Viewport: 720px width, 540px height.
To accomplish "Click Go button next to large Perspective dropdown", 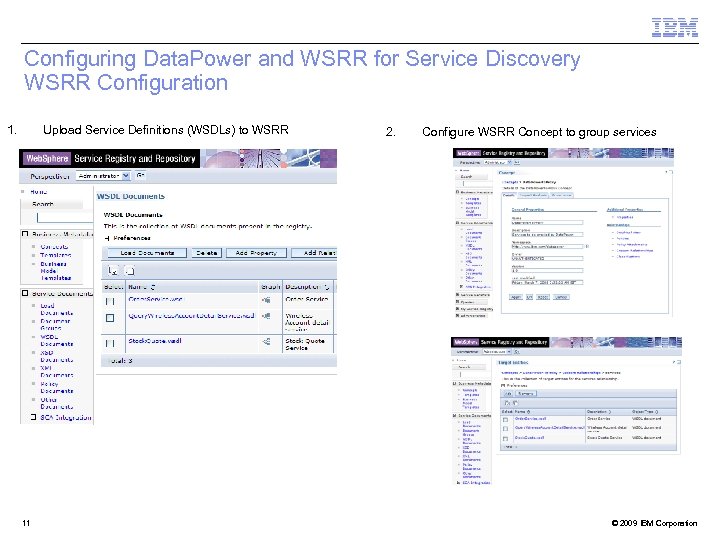I will [x=141, y=175].
